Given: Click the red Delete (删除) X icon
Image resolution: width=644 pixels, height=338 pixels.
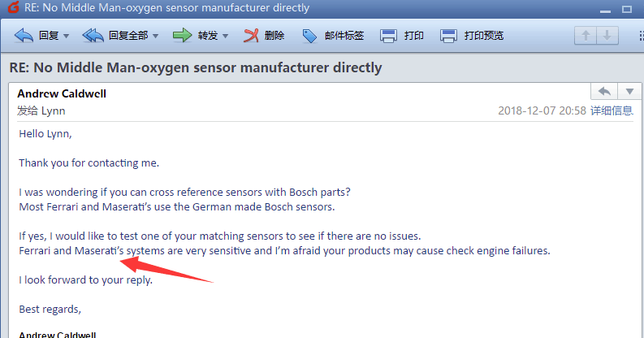Looking at the screenshot, I should click(x=251, y=36).
